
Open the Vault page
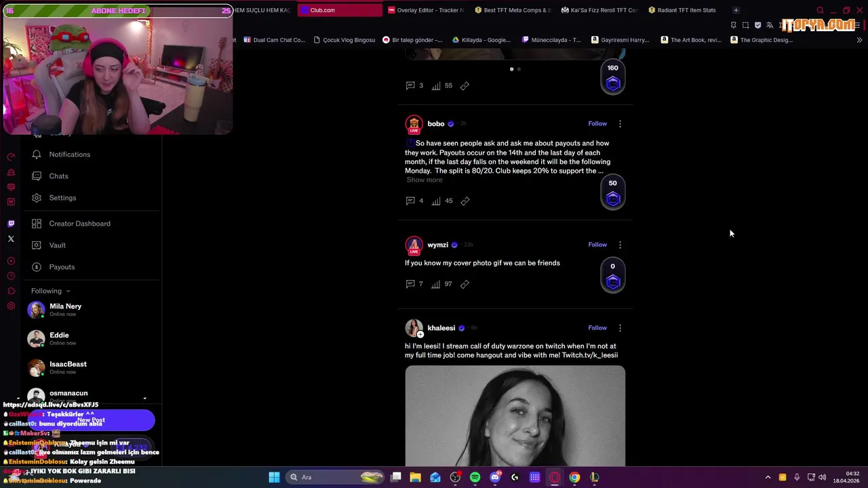57,245
